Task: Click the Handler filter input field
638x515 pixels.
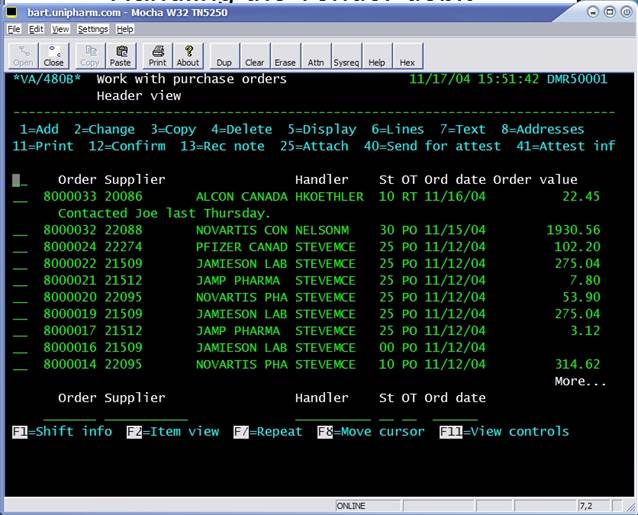Action: point(333,415)
